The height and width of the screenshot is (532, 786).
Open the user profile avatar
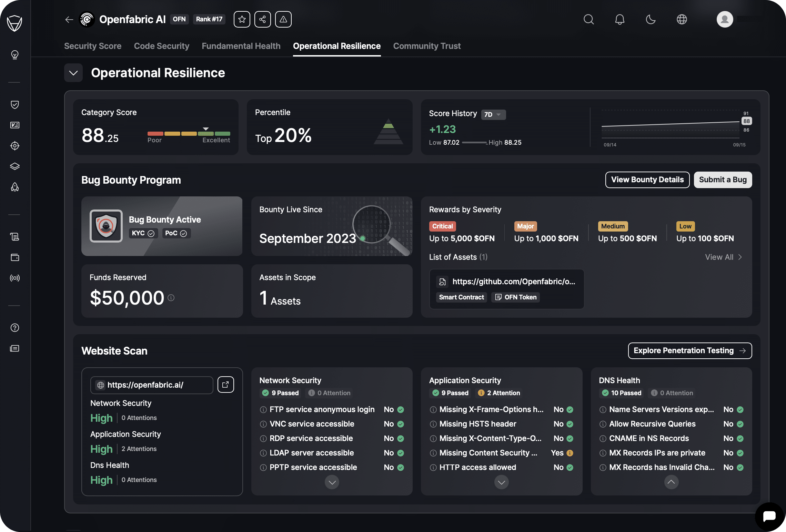(x=725, y=19)
